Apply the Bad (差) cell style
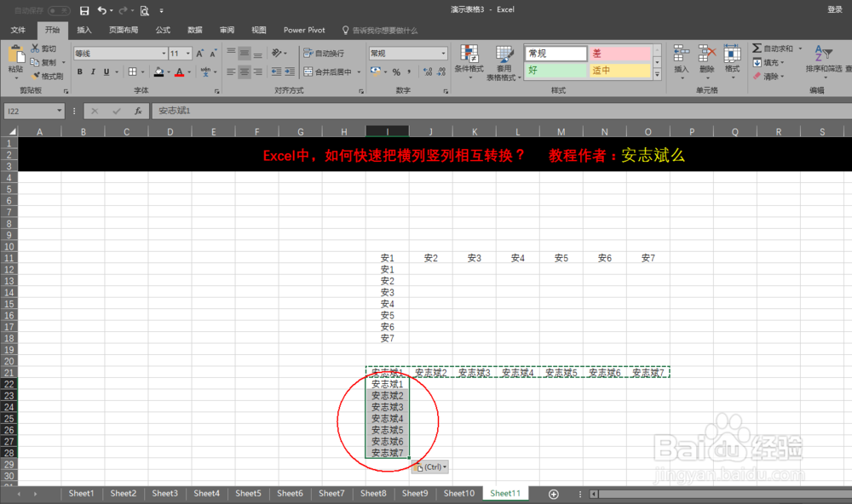The height and width of the screenshot is (504, 852). click(619, 54)
